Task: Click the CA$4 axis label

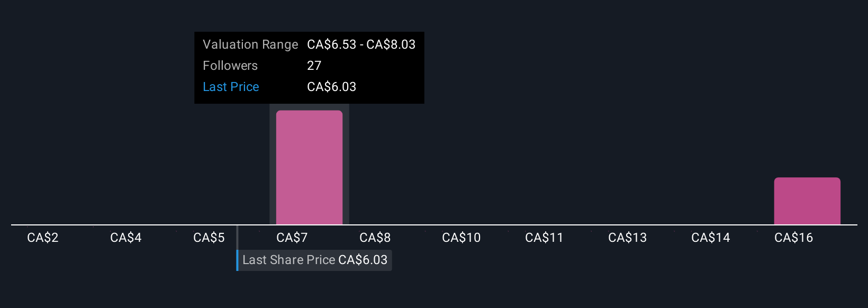Action: (x=126, y=238)
